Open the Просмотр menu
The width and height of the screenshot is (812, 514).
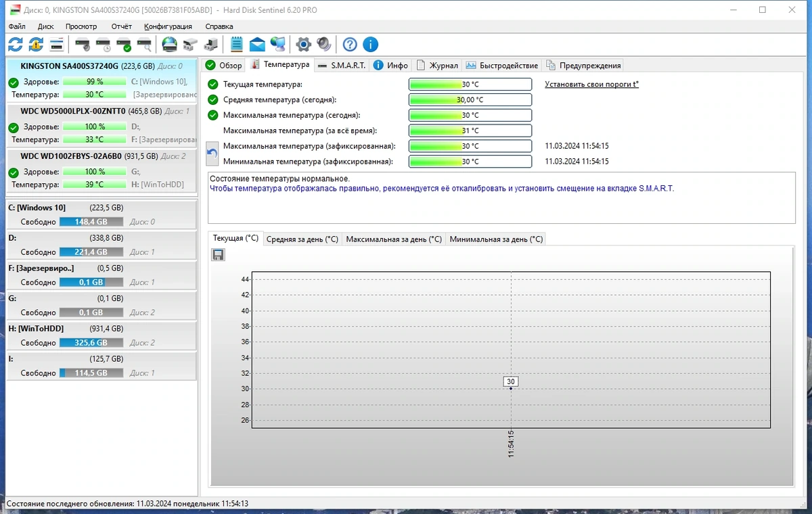pos(81,26)
